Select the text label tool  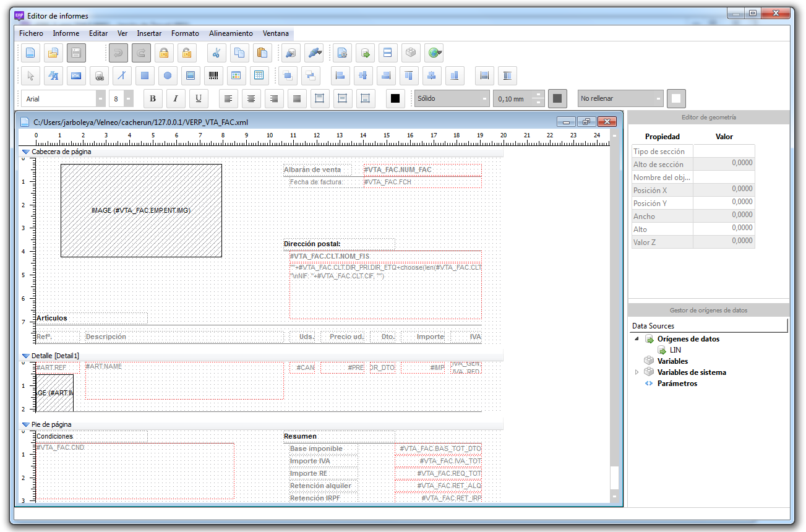(53, 75)
